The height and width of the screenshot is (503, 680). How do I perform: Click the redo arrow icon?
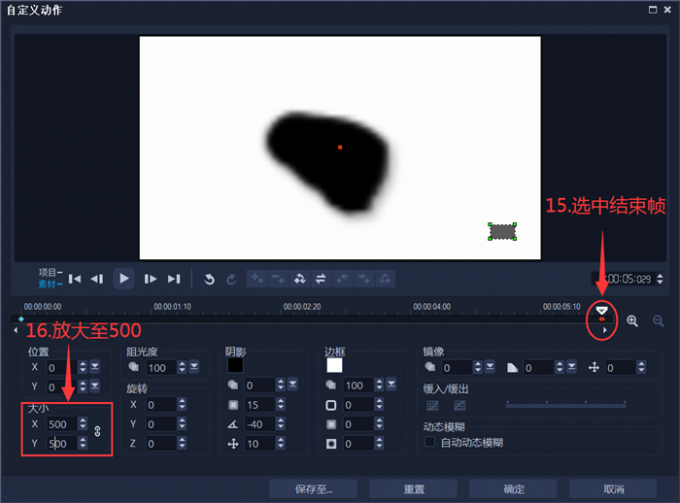coord(231,279)
